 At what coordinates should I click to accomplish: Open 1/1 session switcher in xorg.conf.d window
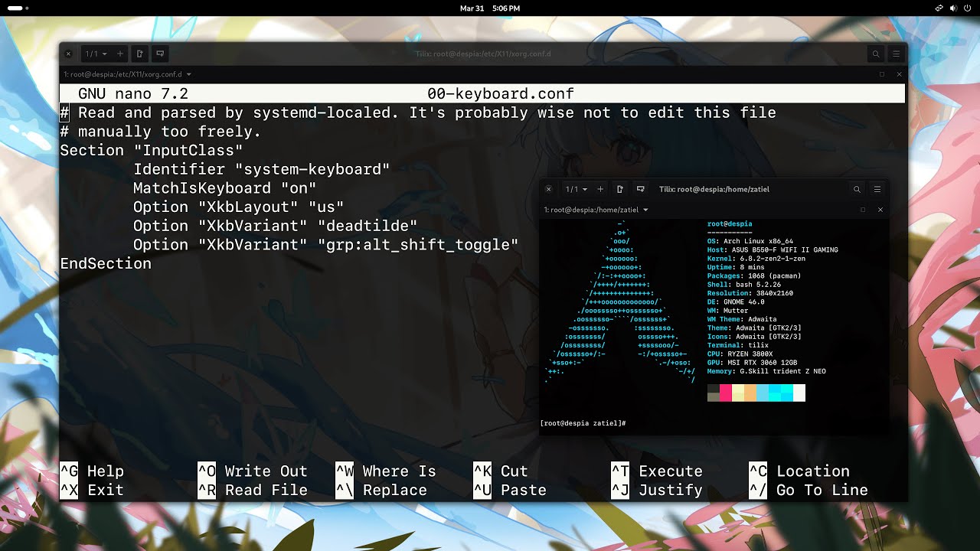coord(96,54)
